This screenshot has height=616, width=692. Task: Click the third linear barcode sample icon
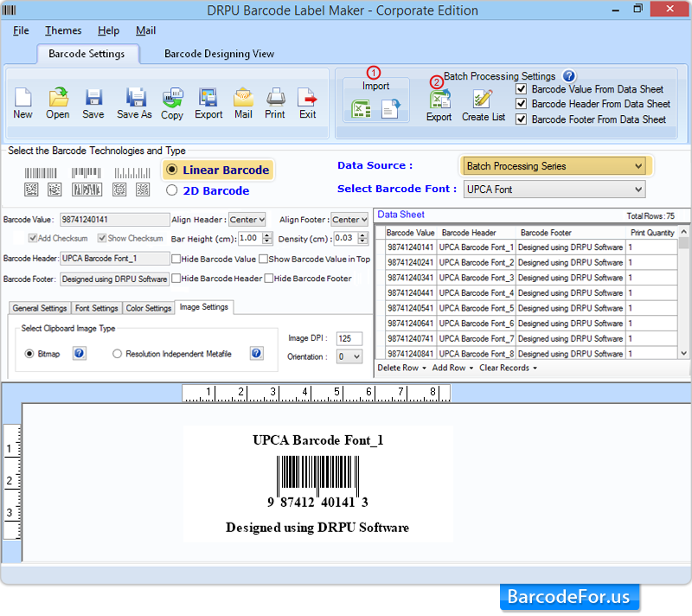pos(132,173)
